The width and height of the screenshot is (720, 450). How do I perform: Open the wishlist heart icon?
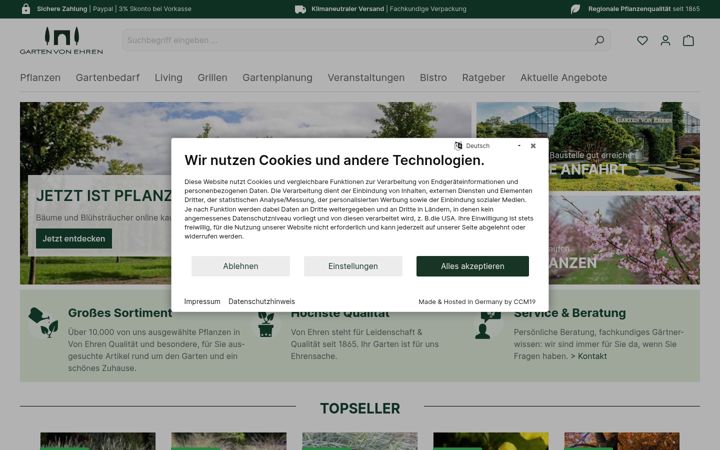642,40
